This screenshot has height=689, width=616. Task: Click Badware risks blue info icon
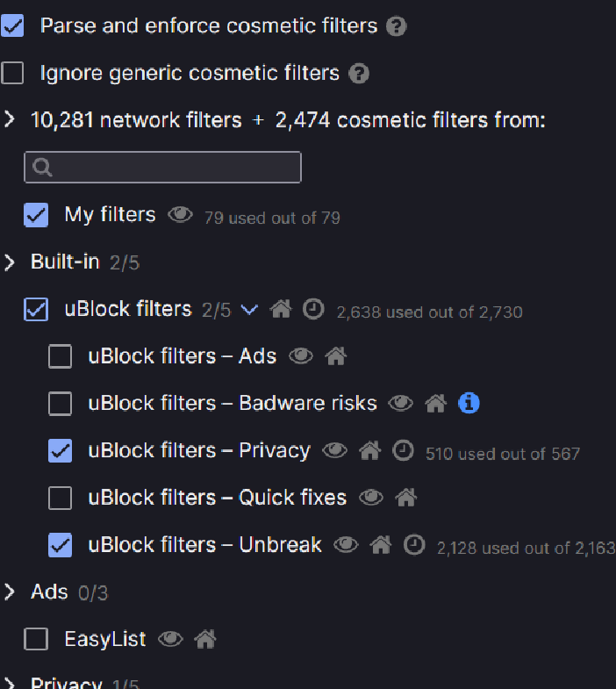(x=469, y=403)
